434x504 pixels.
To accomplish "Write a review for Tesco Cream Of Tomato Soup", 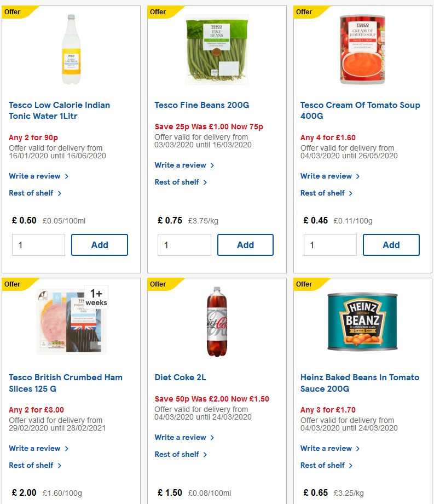I will pos(326,176).
